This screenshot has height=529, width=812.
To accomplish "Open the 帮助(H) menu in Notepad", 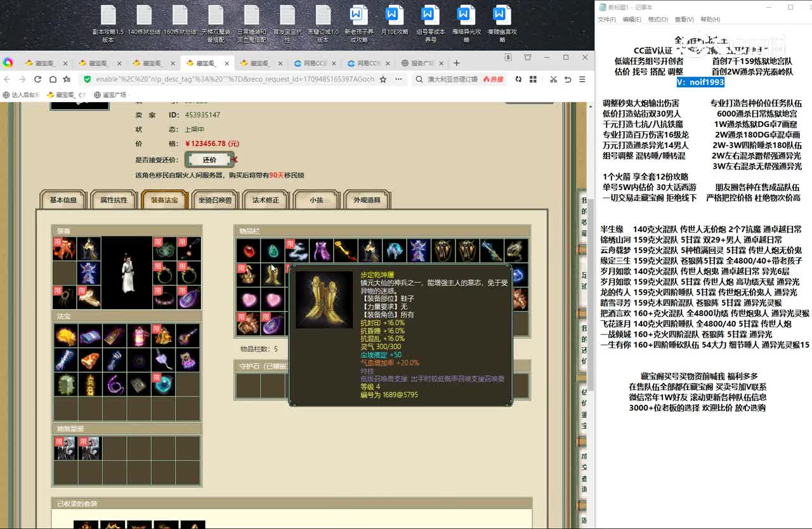I will [710, 20].
